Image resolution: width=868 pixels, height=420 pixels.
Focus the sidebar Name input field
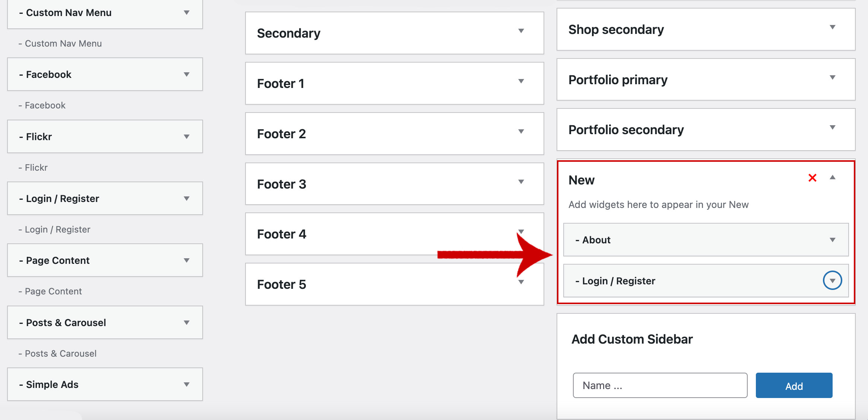point(660,386)
